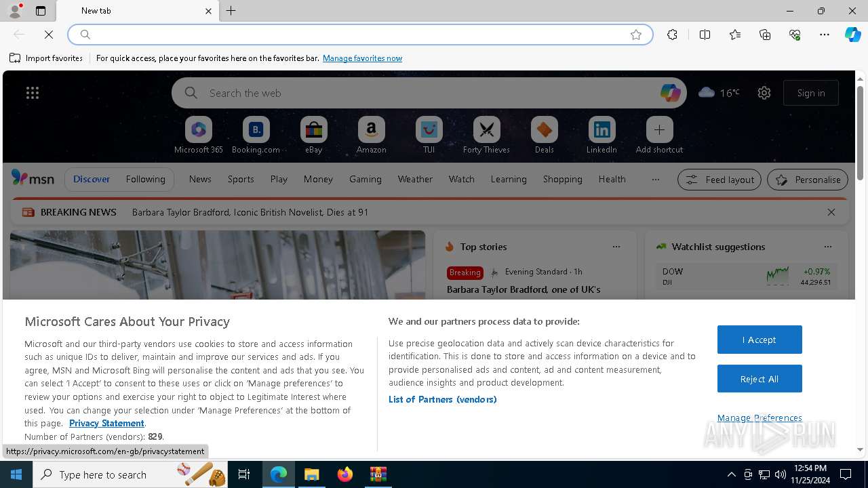Open the Amazon shortcut
This screenshot has height=488, width=868.
[371, 136]
